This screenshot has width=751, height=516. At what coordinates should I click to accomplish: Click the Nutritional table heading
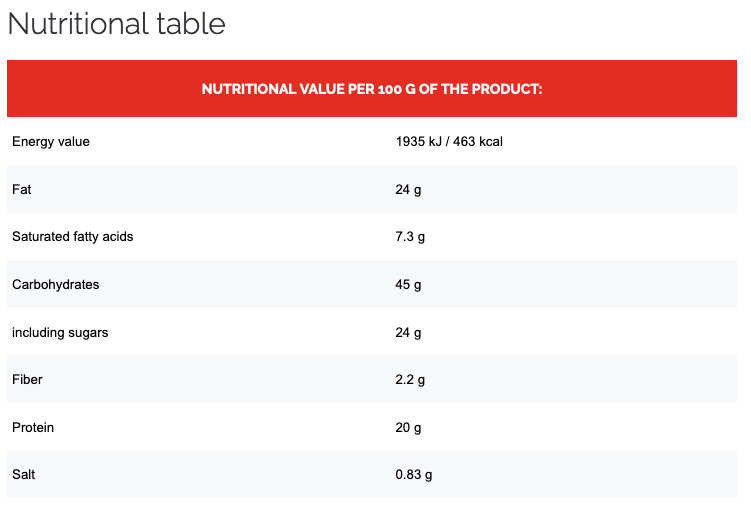click(x=117, y=24)
